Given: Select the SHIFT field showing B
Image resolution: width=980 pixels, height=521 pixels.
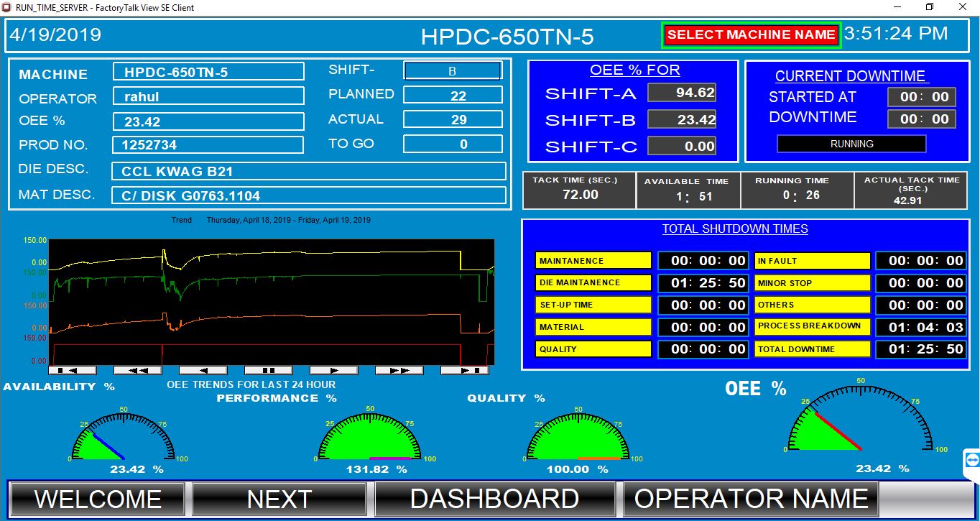Looking at the screenshot, I should coord(453,70).
